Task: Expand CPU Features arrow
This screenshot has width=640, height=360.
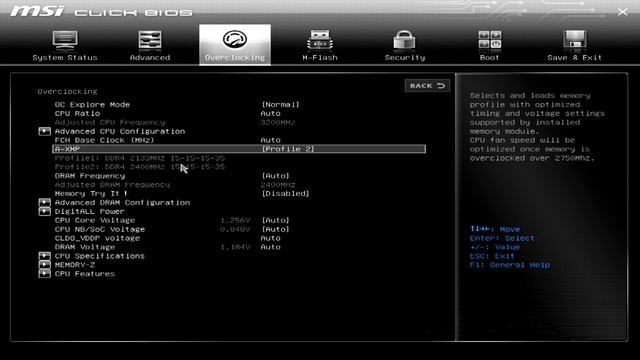Action: (44, 274)
